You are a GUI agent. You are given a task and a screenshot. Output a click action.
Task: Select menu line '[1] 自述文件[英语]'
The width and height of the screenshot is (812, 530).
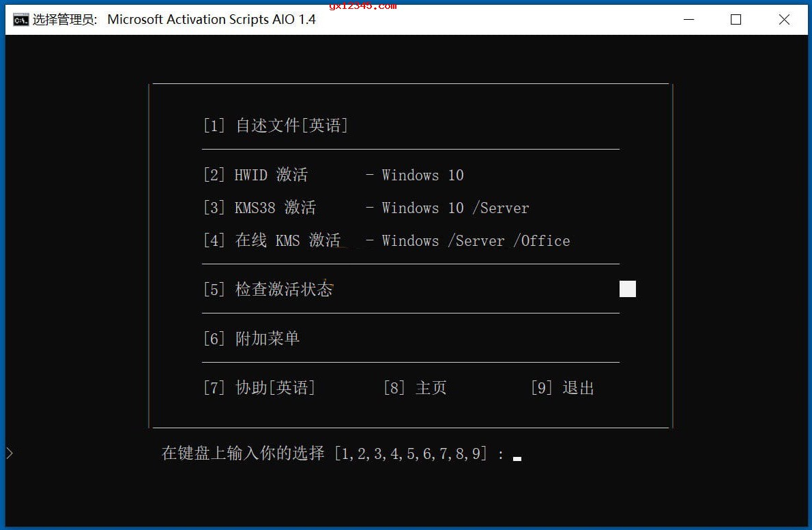(276, 126)
